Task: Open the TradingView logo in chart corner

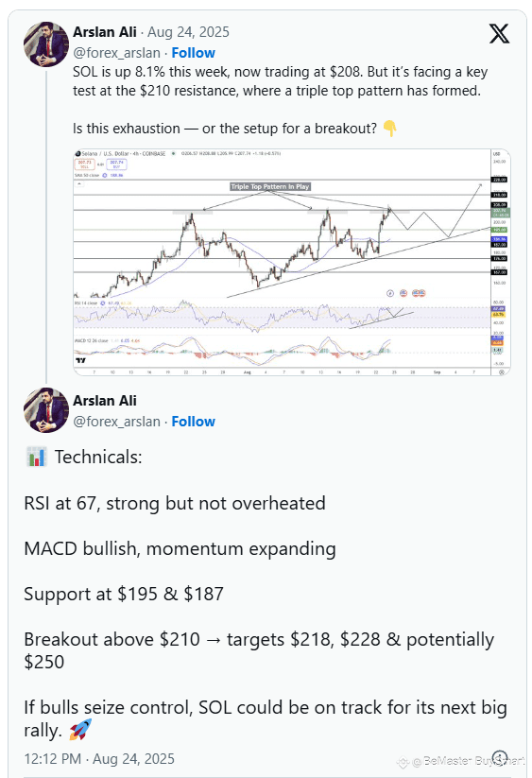Action: pyautogui.click(x=80, y=360)
